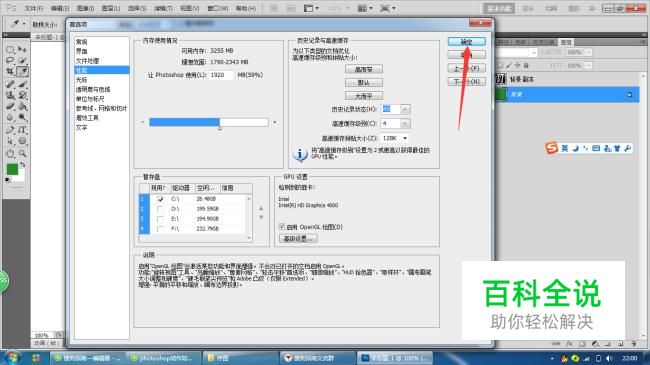650x365 pixels.
Task: Select the Crop tool
Action: [x=10, y=71]
